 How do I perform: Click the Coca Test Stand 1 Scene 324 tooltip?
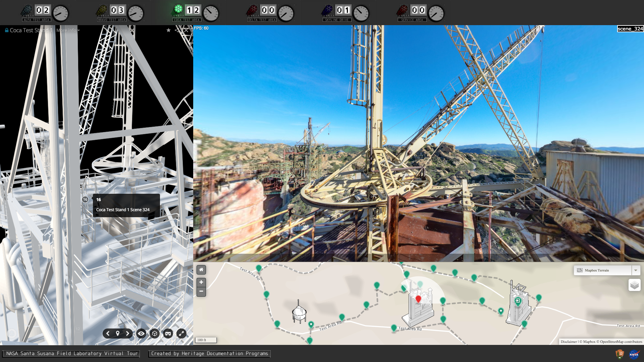point(126,205)
